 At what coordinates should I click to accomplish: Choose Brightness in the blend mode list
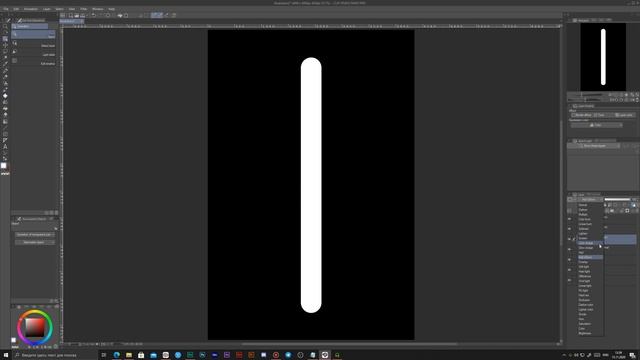590,333
